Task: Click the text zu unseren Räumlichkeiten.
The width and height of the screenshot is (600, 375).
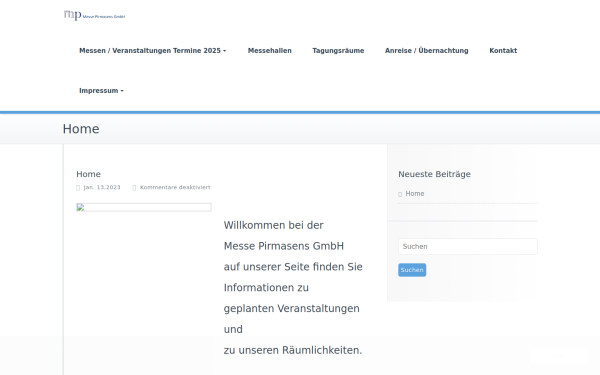Action: tap(293, 350)
